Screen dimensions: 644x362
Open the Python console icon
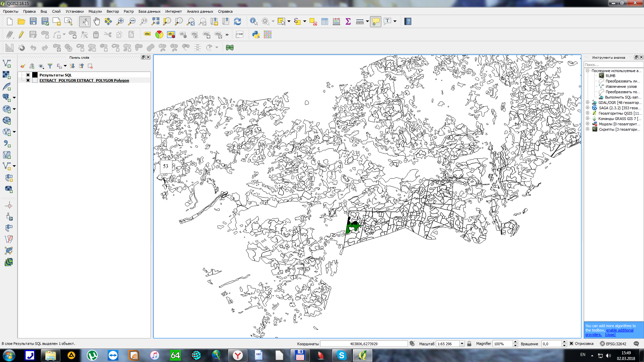click(x=256, y=35)
